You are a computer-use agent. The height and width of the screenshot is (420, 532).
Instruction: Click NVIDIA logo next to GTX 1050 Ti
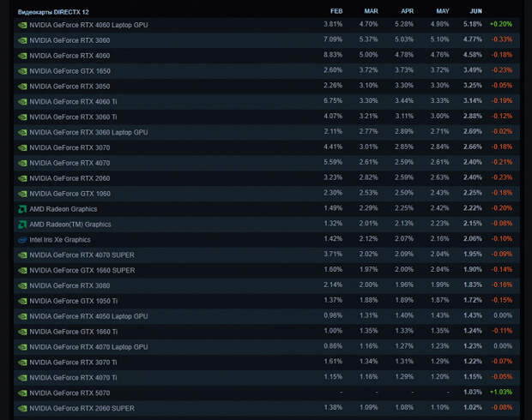click(x=22, y=301)
